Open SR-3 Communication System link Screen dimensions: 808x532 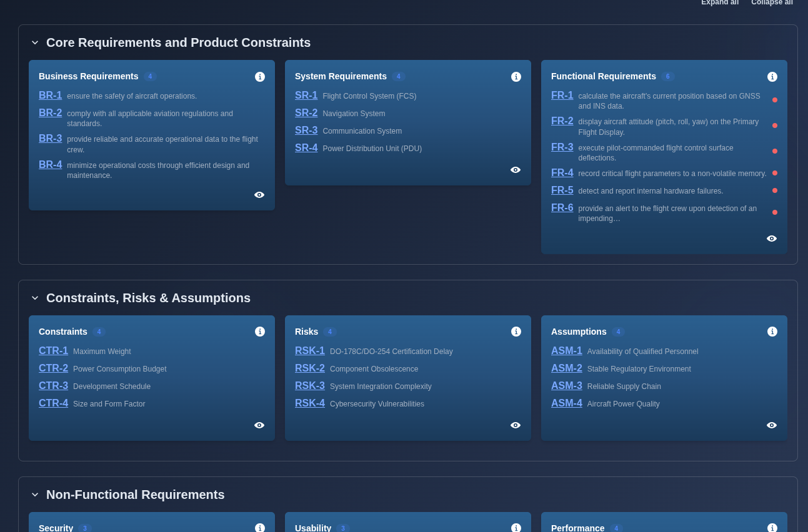306,131
